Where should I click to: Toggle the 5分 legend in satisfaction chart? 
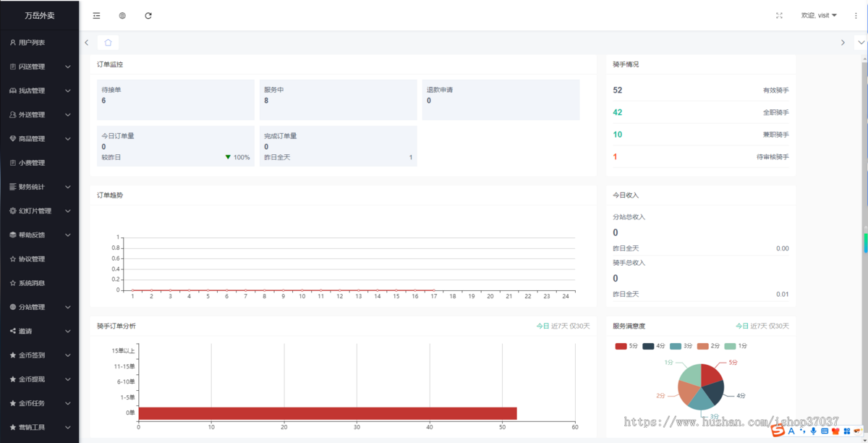[626, 346]
